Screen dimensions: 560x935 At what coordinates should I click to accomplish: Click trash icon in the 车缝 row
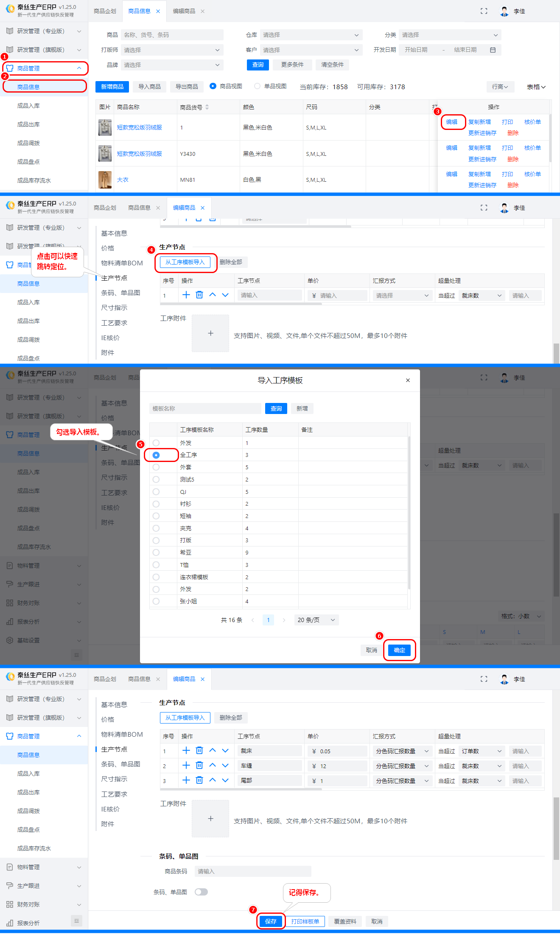(199, 766)
